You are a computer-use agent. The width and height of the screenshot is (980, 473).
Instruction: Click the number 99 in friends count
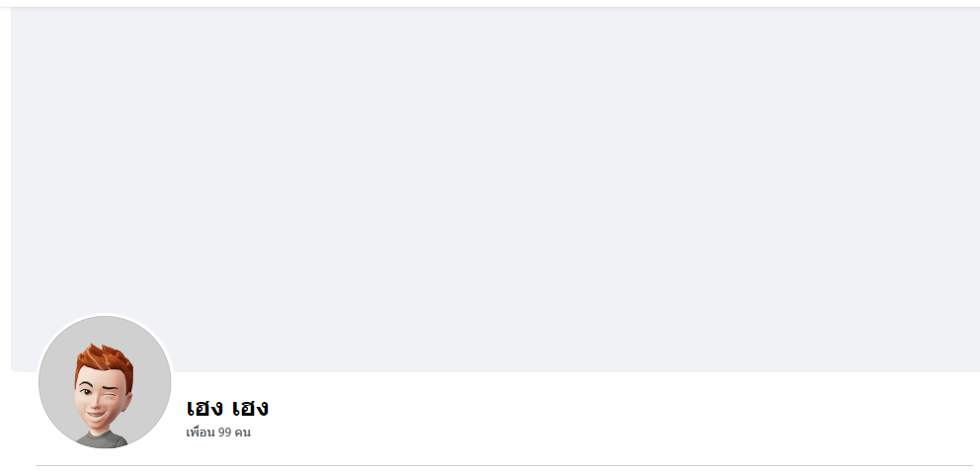224,433
